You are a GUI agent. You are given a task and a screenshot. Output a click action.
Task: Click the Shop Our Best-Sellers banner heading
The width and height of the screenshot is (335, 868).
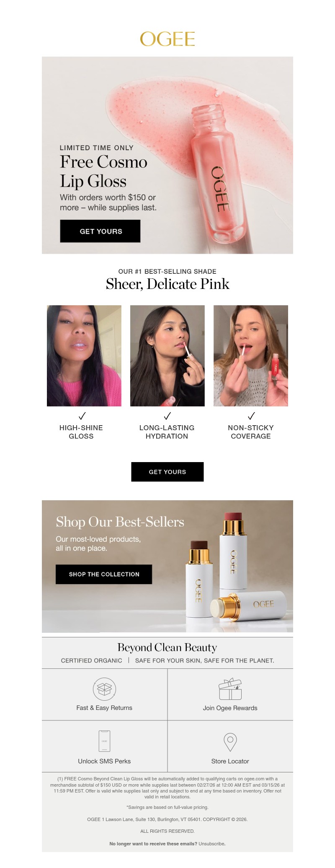coord(120,522)
